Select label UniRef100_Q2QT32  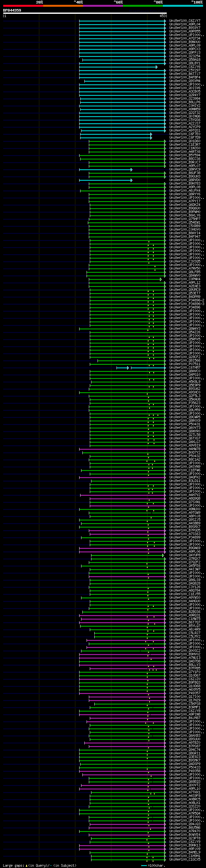pyautogui.click(x=185, y=113)
